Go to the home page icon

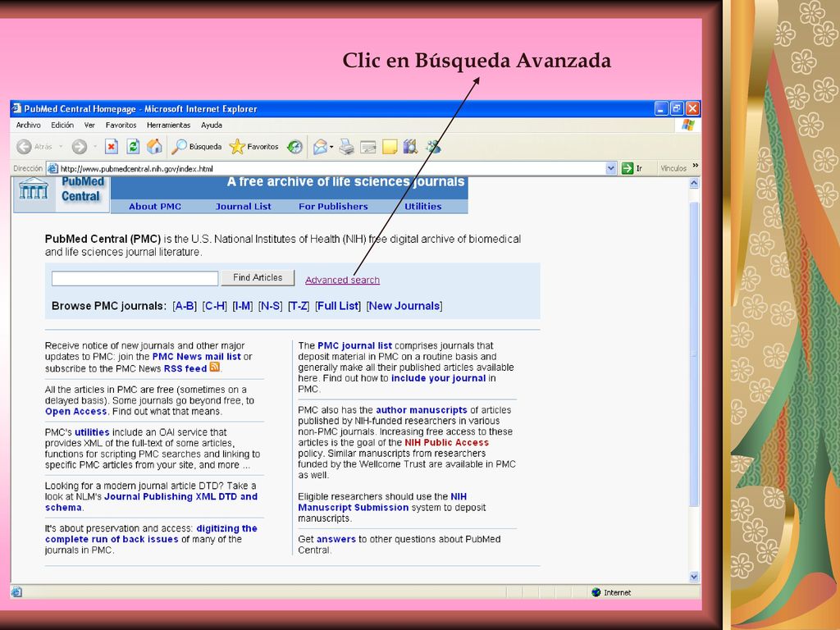click(x=154, y=146)
